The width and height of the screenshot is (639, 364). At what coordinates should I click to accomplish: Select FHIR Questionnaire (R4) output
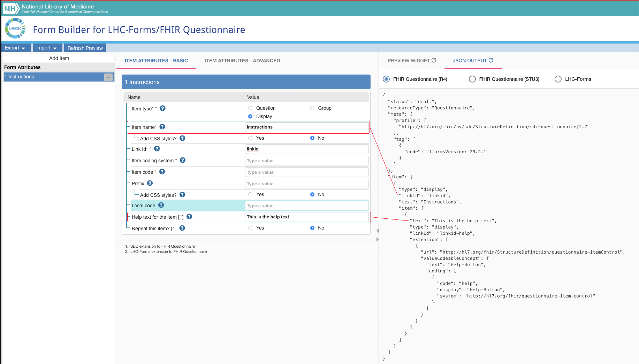(386, 79)
